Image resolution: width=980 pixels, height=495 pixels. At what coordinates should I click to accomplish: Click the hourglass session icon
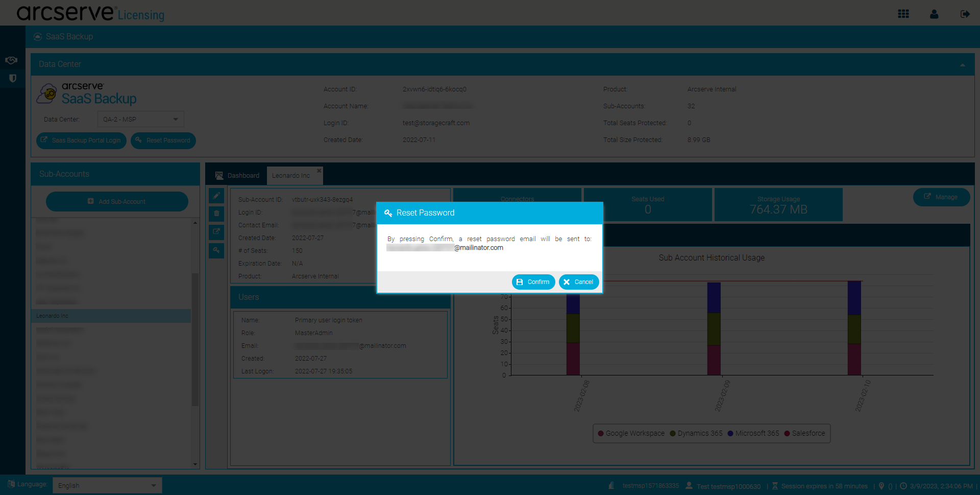[x=775, y=486]
